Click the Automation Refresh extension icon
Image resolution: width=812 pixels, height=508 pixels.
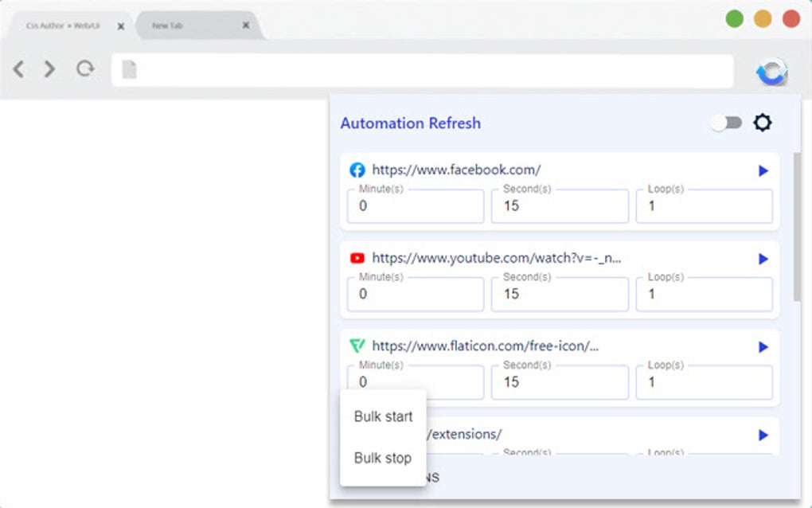[771, 72]
